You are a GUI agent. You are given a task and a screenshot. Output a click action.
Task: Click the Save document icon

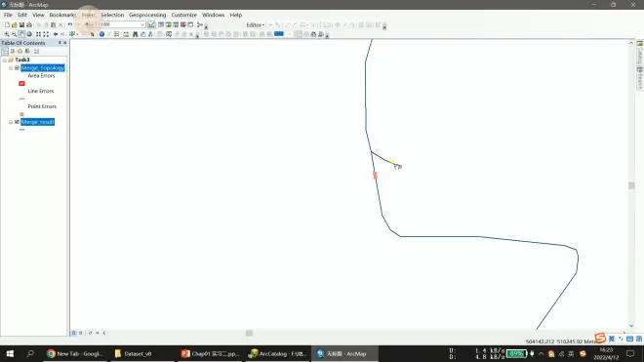click(x=21, y=25)
